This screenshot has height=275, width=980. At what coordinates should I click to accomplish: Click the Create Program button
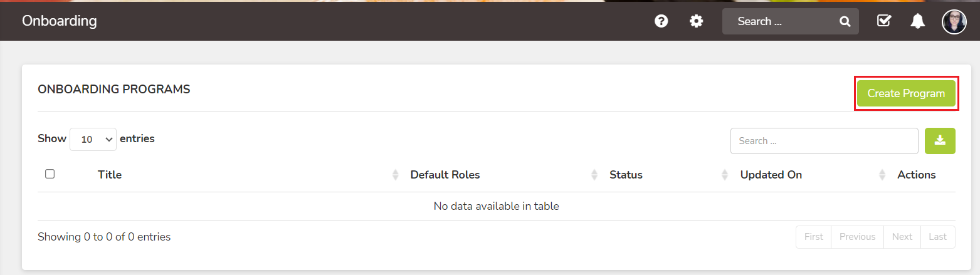pos(906,94)
